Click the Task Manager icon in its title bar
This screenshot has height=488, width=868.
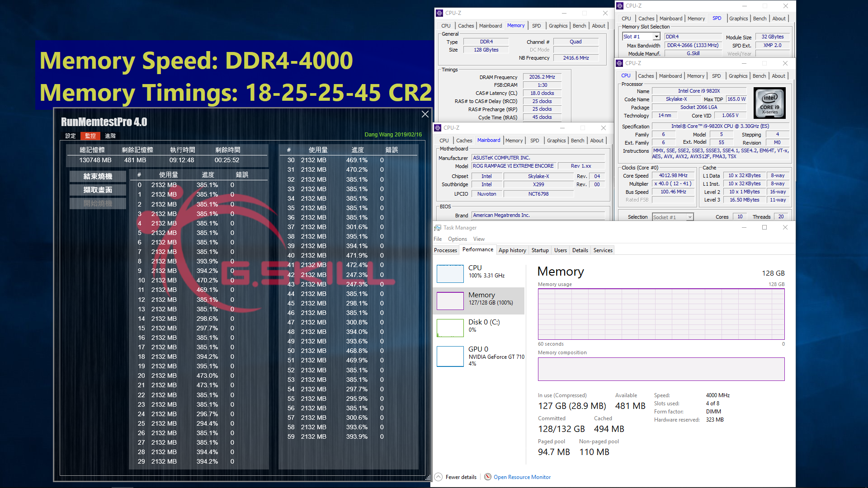point(438,227)
